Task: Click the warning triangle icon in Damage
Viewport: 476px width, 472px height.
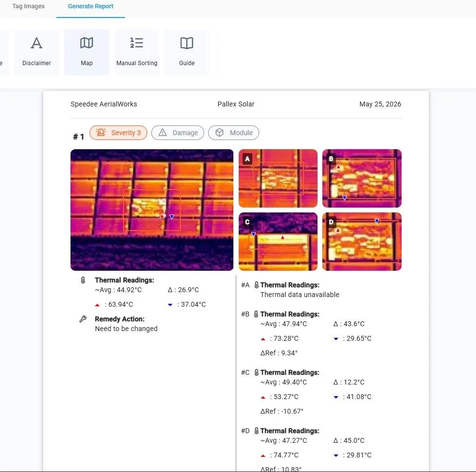Action: [163, 132]
